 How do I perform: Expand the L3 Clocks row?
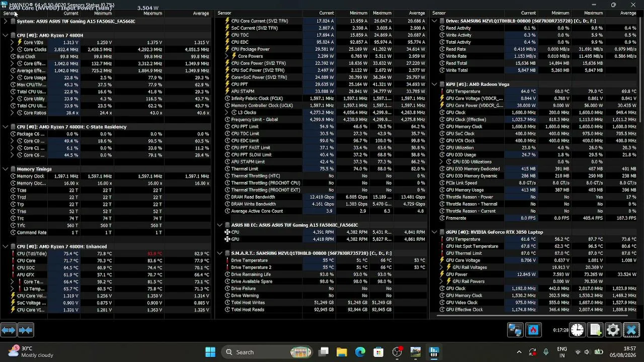[x=227, y=113]
